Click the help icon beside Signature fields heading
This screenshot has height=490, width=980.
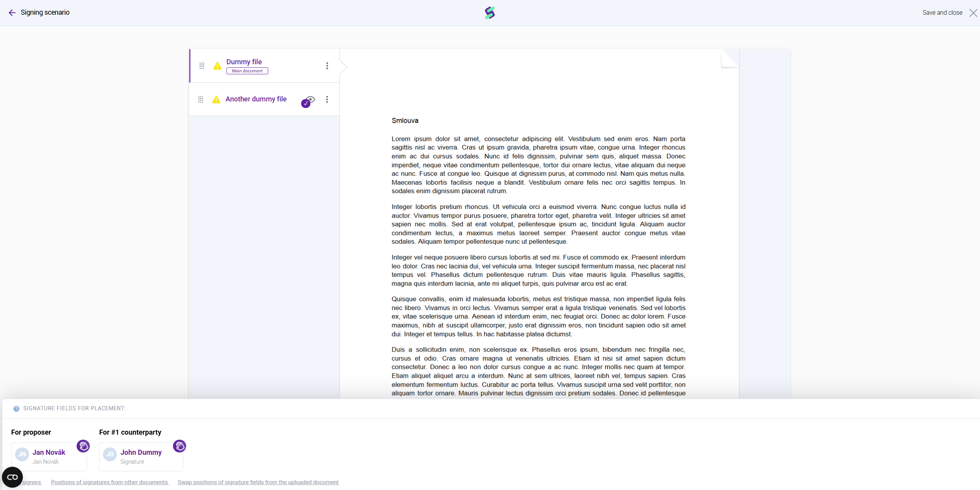16,409
